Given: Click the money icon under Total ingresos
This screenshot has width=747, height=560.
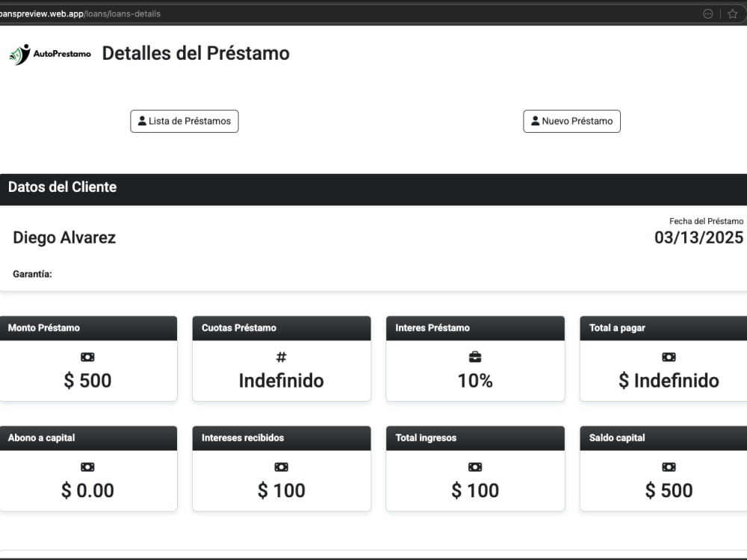Looking at the screenshot, I should coord(475,467).
